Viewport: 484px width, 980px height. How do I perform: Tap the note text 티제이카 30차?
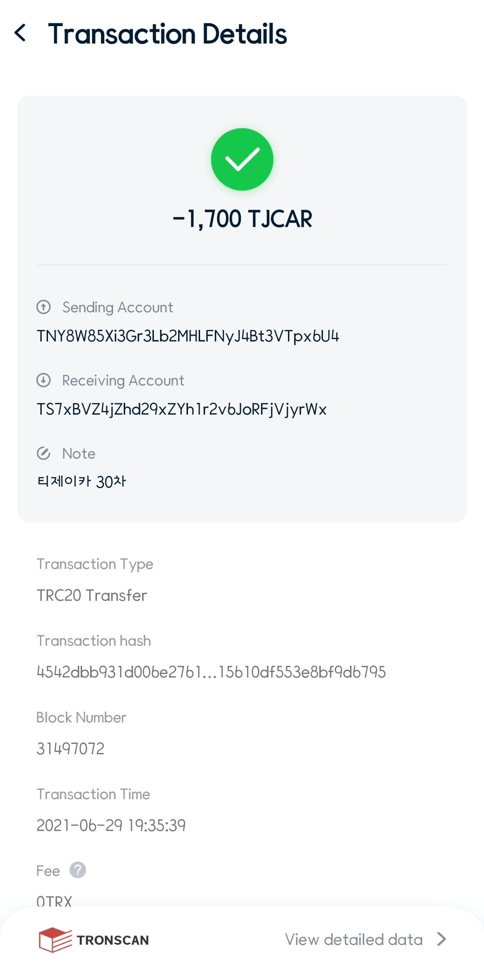coord(81,482)
